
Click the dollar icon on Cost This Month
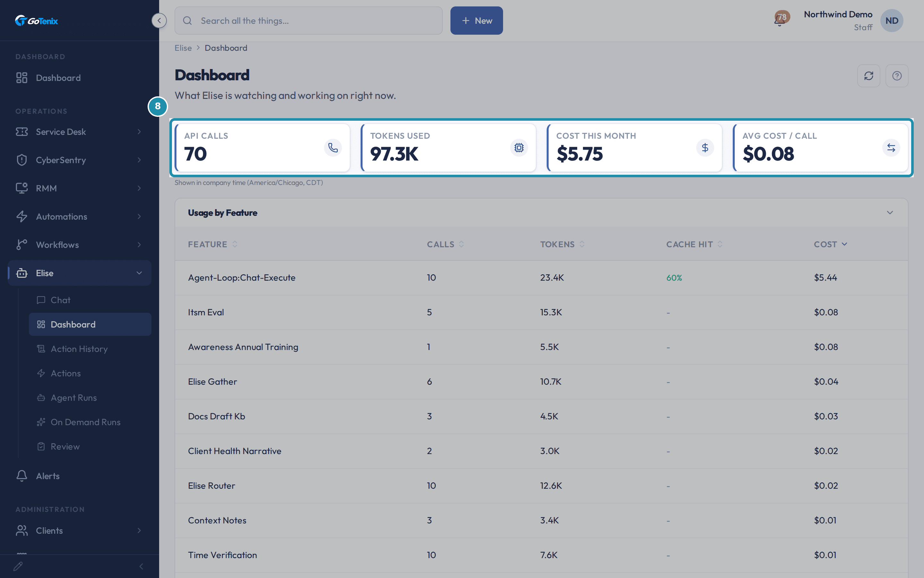pyautogui.click(x=705, y=148)
